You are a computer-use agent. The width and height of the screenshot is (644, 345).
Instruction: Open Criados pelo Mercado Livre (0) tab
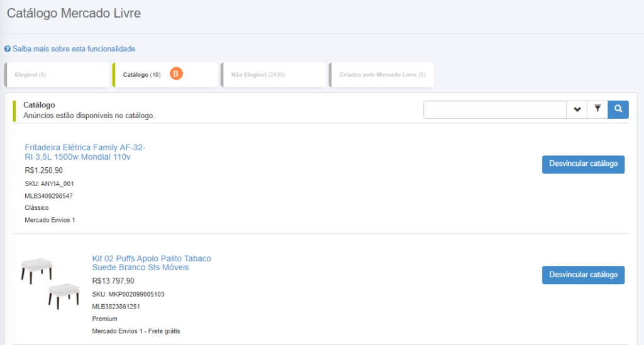381,75
